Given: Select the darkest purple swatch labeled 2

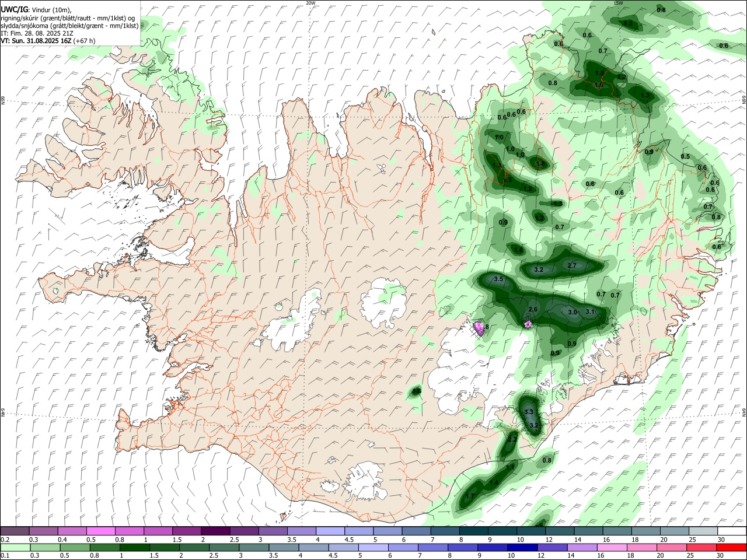Looking at the screenshot, I should pyautogui.click(x=215, y=531).
